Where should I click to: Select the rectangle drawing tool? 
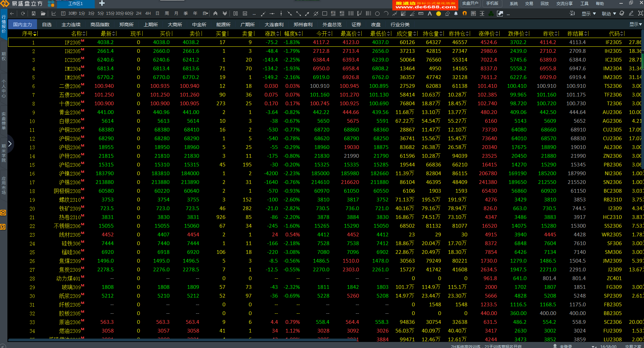click(325, 14)
